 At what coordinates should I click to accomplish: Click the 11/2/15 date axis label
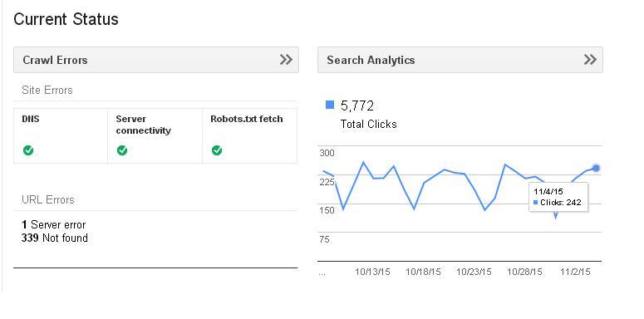[x=575, y=272]
